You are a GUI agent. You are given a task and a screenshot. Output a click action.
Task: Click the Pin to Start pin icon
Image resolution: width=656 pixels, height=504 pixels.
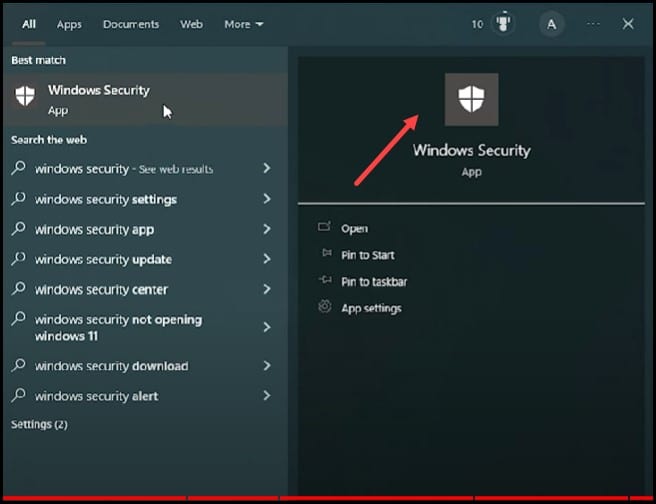point(326,253)
